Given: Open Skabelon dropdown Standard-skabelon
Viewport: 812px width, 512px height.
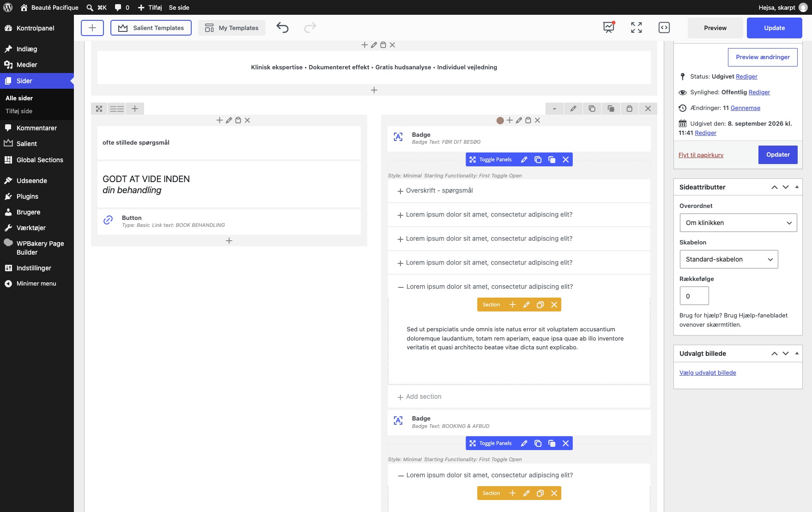Looking at the screenshot, I should point(729,259).
